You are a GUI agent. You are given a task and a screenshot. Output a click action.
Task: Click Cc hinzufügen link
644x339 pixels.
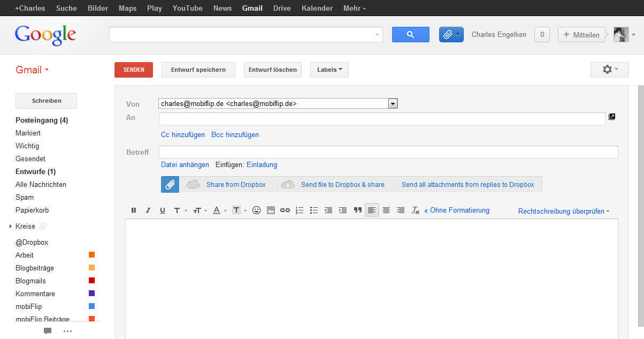point(183,135)
